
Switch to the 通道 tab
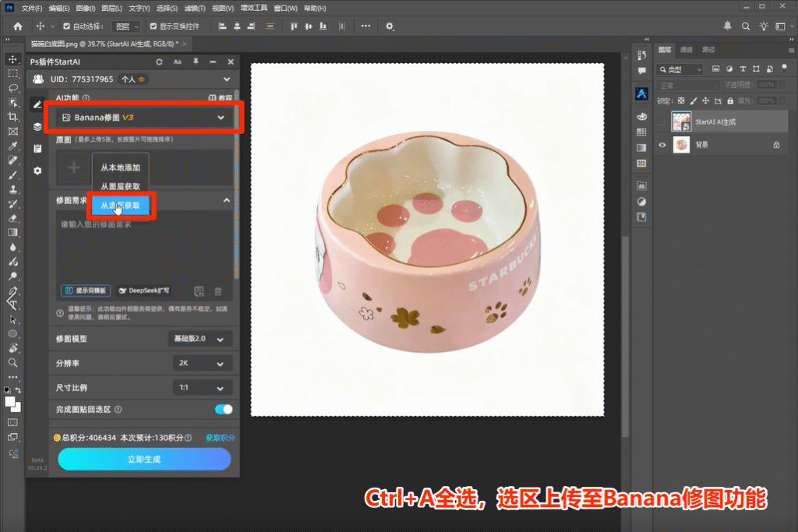(x=686, y=49)
